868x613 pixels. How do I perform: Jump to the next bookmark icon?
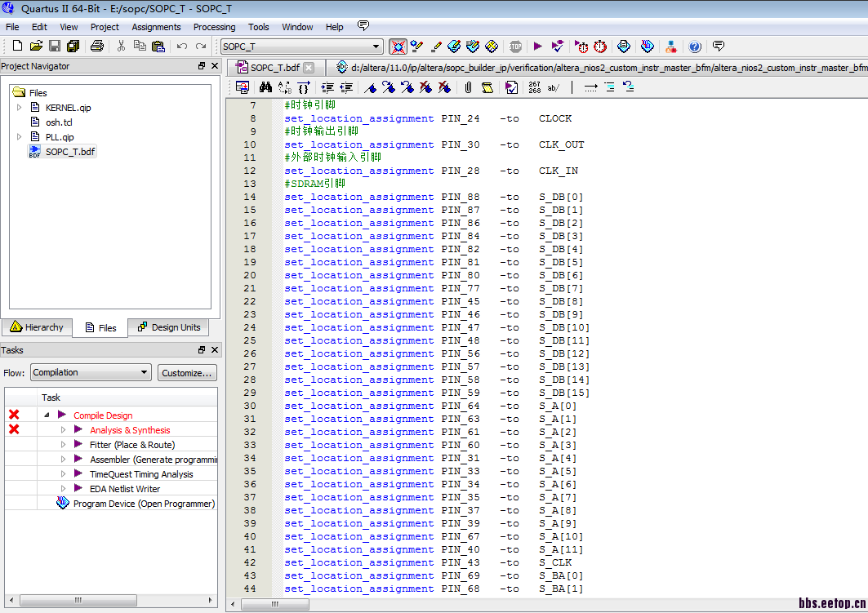(389, 87)
